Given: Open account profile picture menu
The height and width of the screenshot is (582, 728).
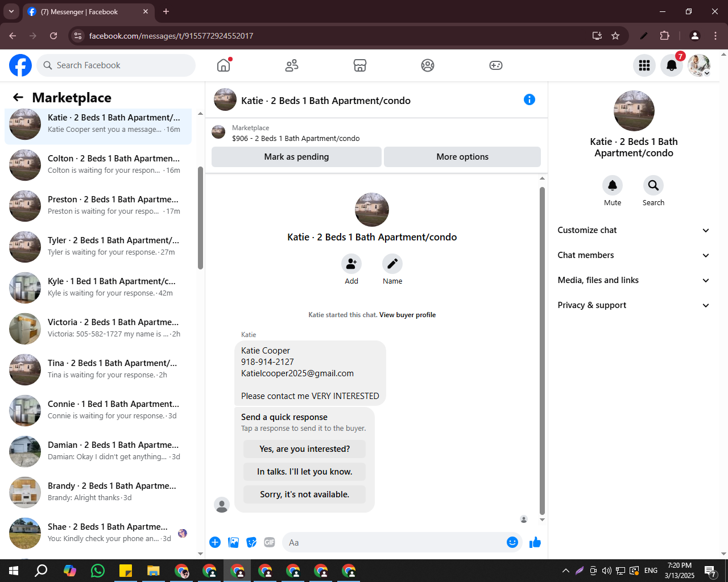Looking at the screenshot, I should click(x=699, y=65).
